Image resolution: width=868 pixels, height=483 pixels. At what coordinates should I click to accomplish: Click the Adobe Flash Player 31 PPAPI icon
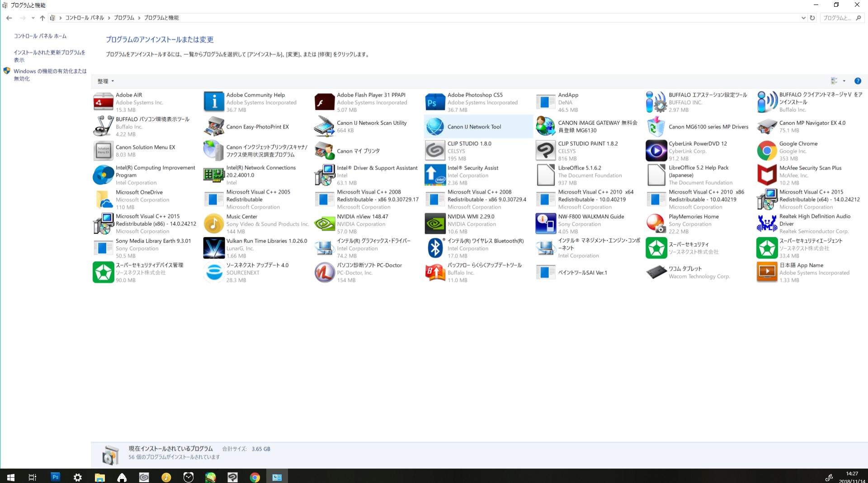click(x=324, y=102)
